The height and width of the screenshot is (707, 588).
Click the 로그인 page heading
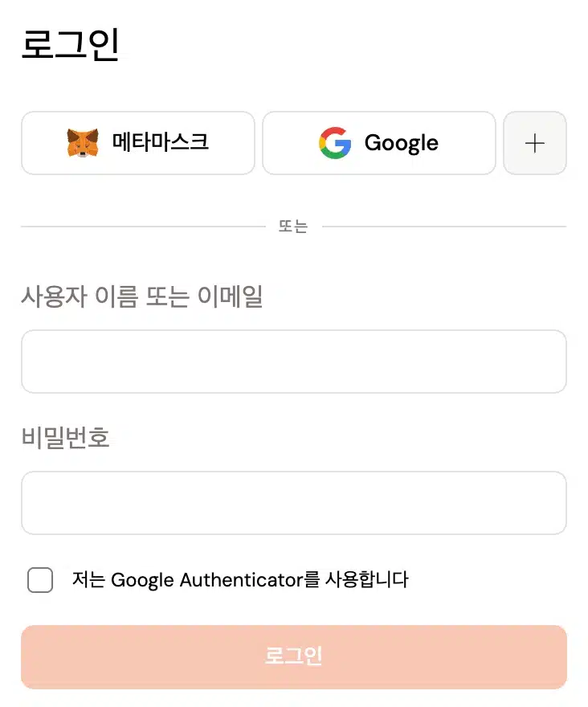pyautogui.click(x=71, y=43)
